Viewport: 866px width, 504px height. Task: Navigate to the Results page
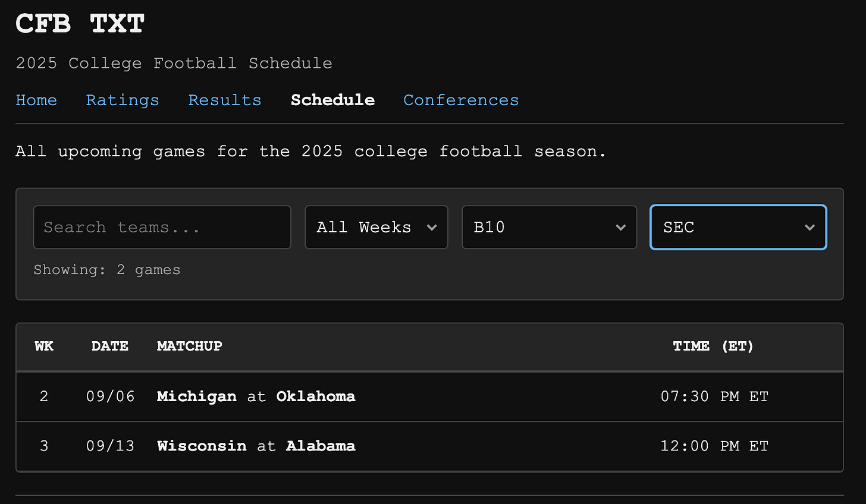(225, 100)
